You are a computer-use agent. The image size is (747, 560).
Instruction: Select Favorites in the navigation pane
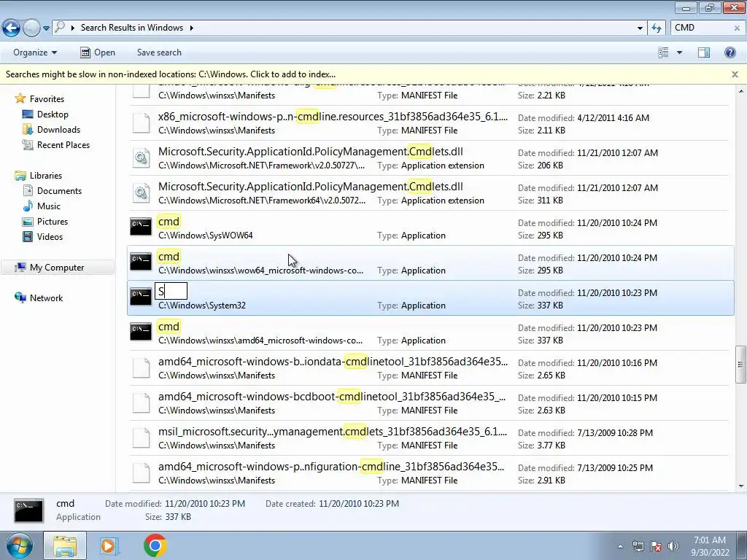point(47,99)
